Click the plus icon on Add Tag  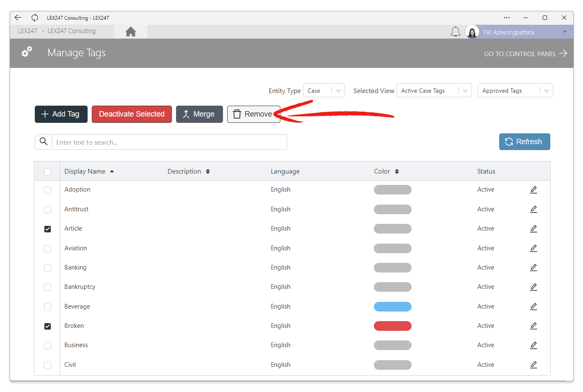(44, 114)
